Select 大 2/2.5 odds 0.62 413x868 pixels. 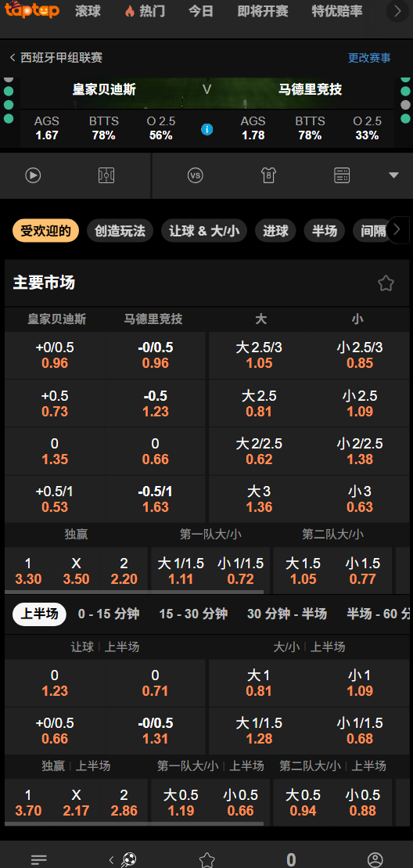point(260,451)
